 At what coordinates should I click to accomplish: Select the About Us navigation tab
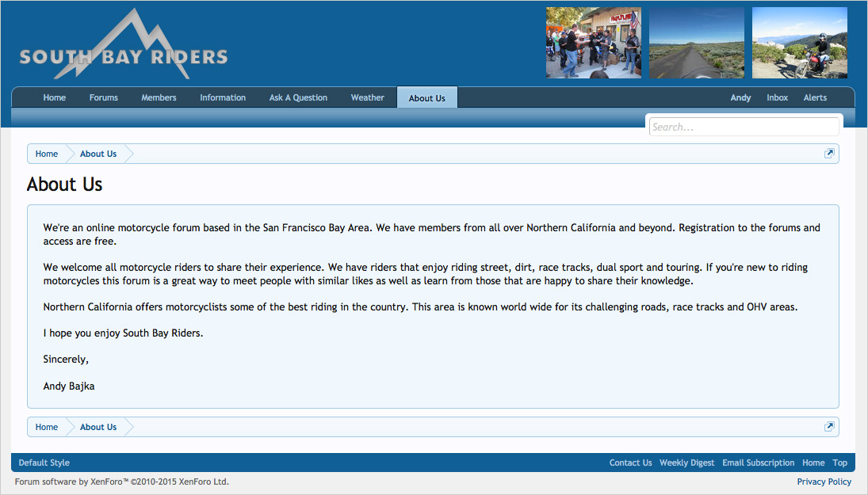pyautogui.click(x=426, y=98)
